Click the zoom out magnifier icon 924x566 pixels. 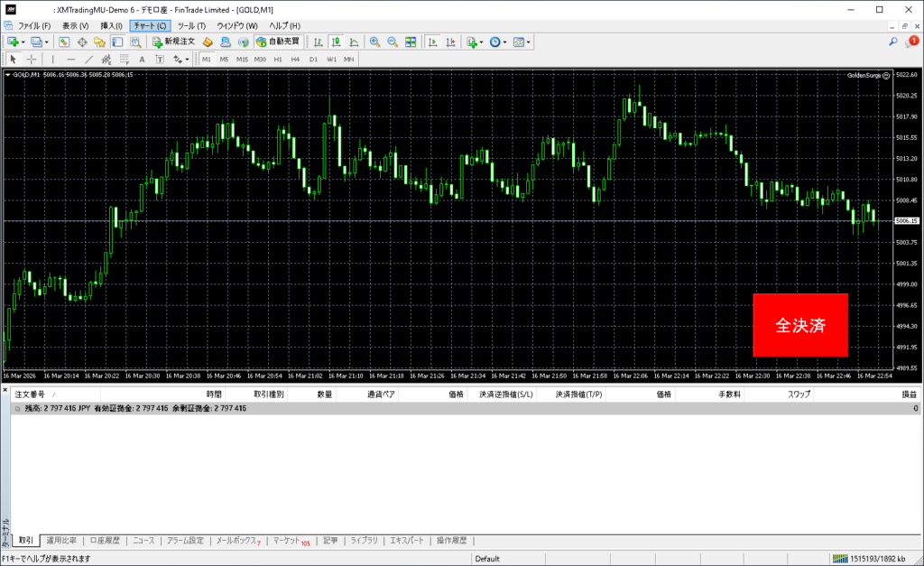point(393,42)
